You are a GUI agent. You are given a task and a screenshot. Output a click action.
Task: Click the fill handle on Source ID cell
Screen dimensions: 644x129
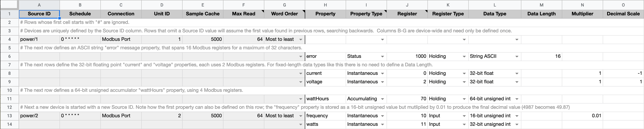pyautogui.click(x=60, y=18)
